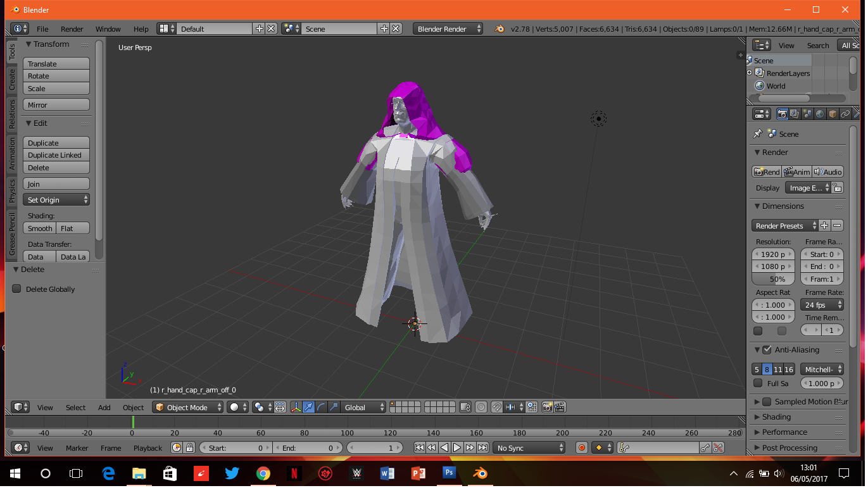The width and height of the screenshot is (868, 488).
Task: Toggle proportional editing circle icon
Action: (481, 408)
